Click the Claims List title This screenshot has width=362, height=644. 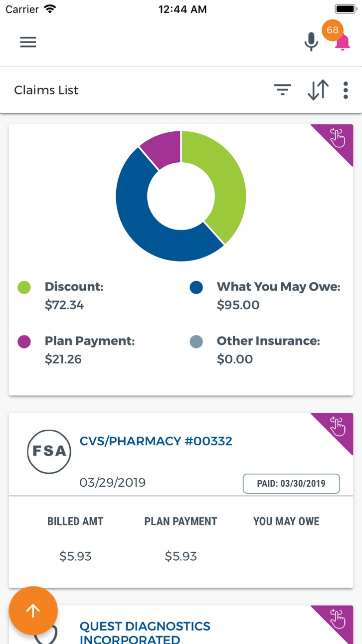click(46, 90)
